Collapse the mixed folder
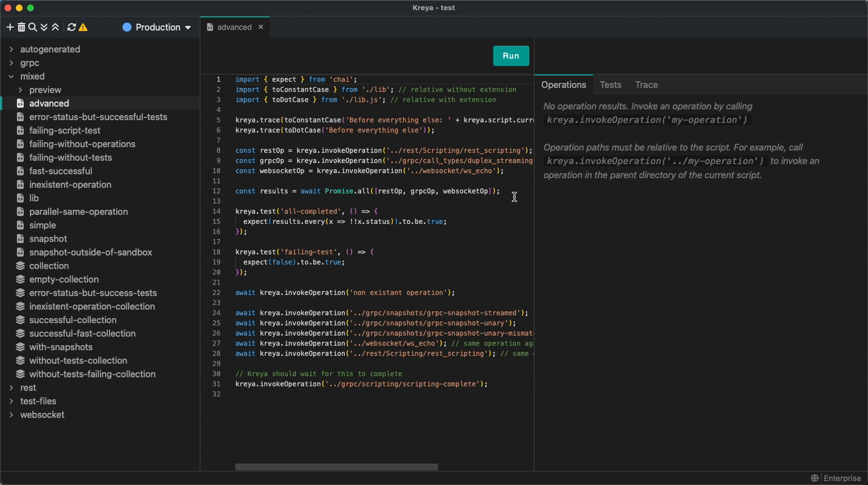 11,76
